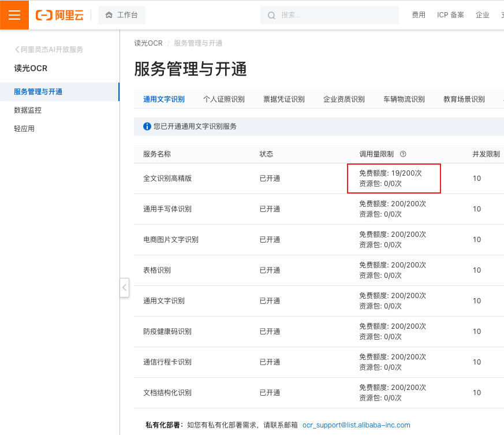Collapse the sidebar with the arrow handle
This screenshot has width=504, height=435.
click(x=124, y=287)
